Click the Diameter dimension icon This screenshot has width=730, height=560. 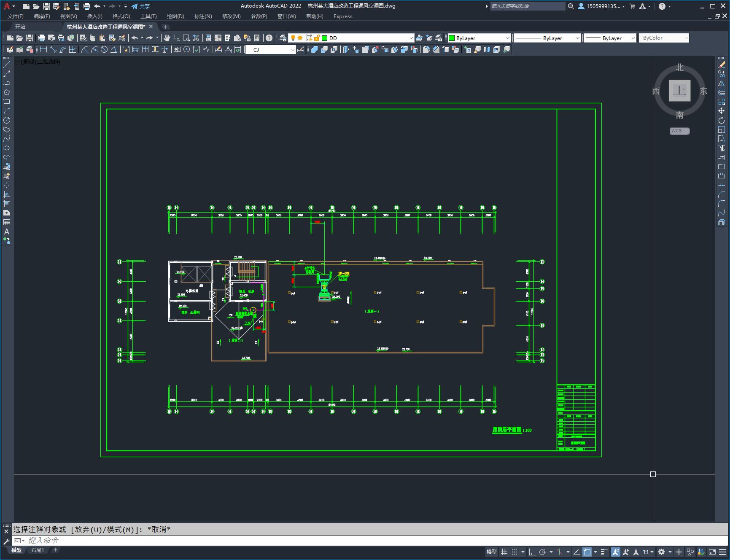pos(104,49)
